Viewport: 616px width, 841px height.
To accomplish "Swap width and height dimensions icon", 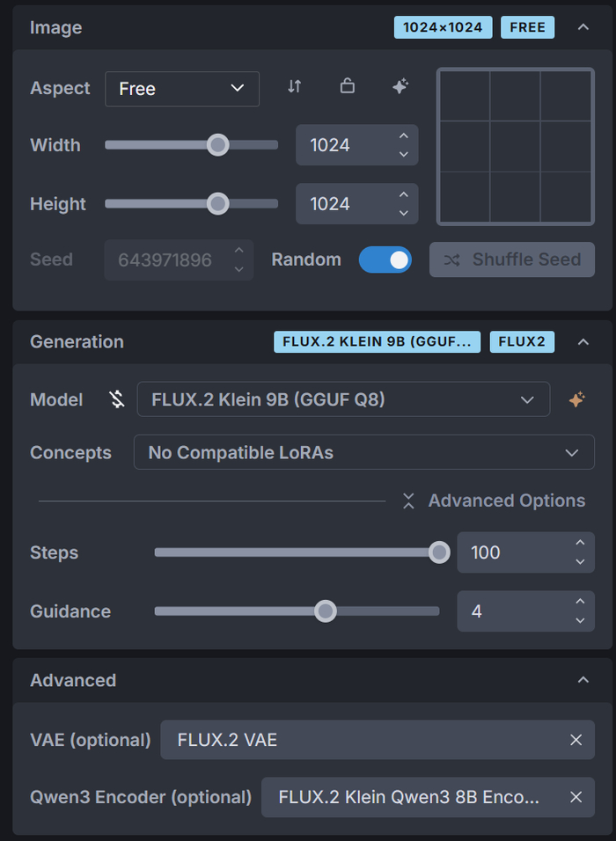I will tap(295, 86).
